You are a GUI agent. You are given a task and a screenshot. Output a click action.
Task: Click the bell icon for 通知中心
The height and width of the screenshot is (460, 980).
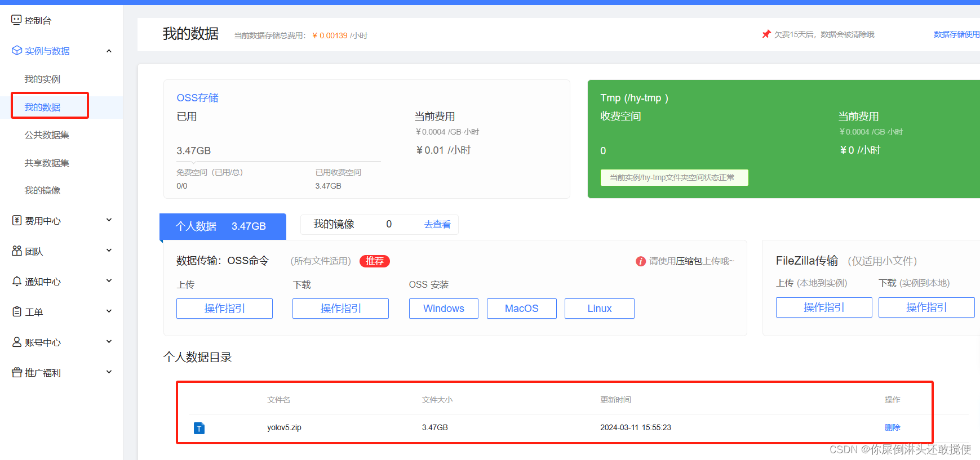click(x=17, y=282)
